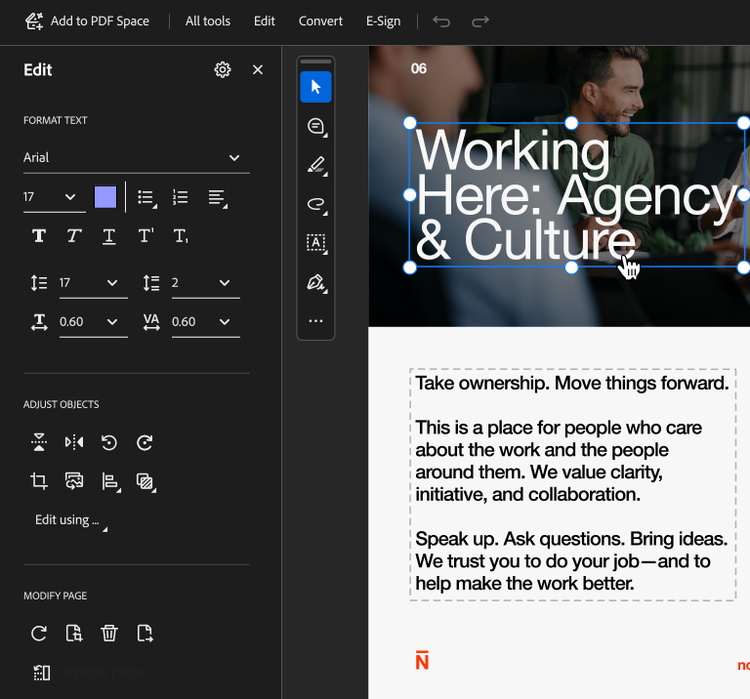Expand the Arial font dropdown

tap(234, 157)
